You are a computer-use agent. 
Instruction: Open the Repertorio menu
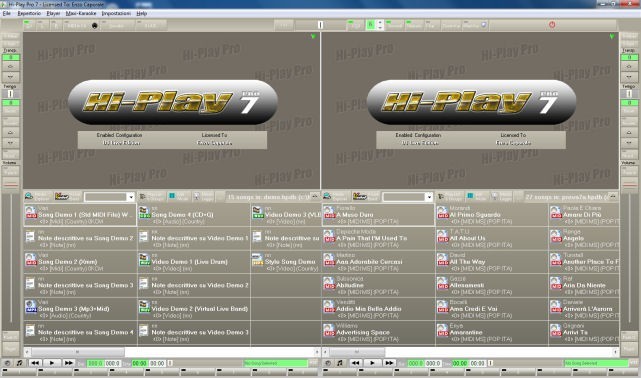pos(29,13)
